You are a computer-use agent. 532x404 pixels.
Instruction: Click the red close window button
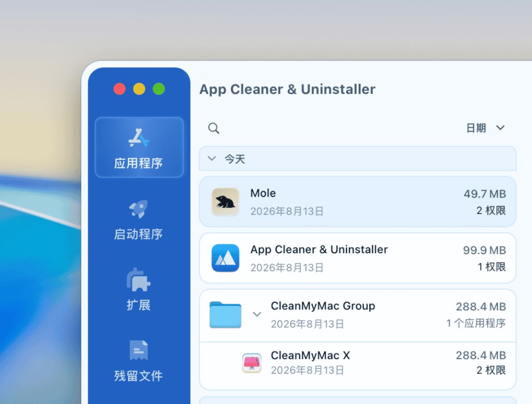pyautogui.click(x=119, y=89)
